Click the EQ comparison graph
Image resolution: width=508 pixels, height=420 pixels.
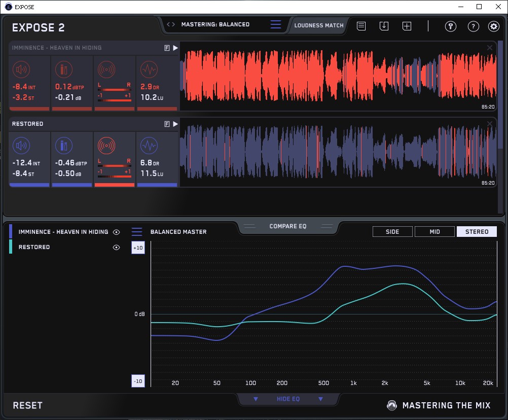(323, 313)
